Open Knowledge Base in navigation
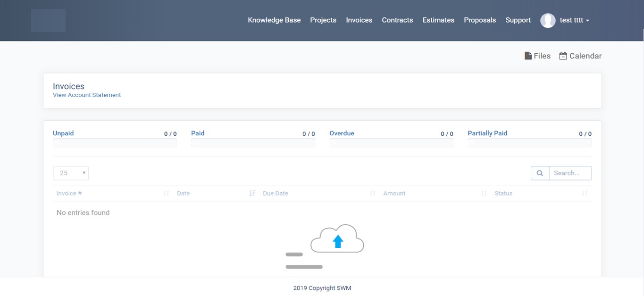The image size is (644, 296). point(274,20)
